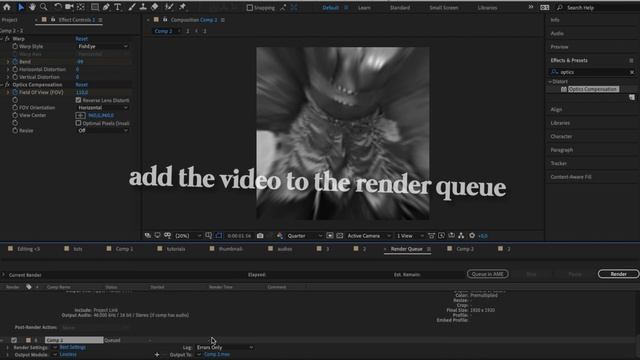Image resolution: width=640 pixels, height=360 pixels.
Task: Select the Pan Behind anchor tool
Action: coord(81,7)
